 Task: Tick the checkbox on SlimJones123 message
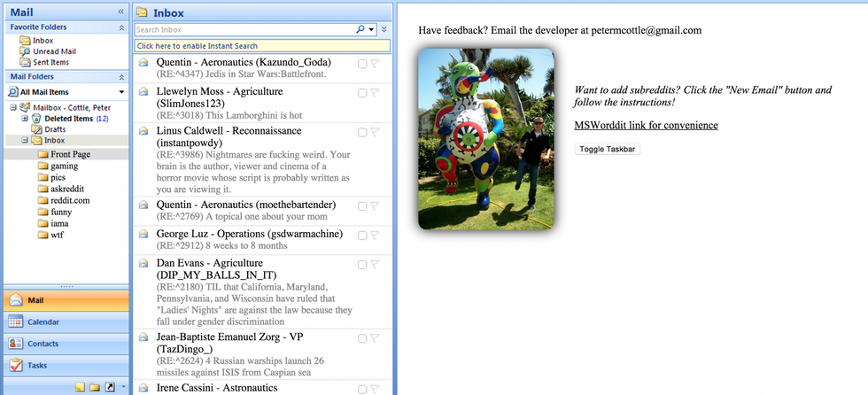point(362,94)
